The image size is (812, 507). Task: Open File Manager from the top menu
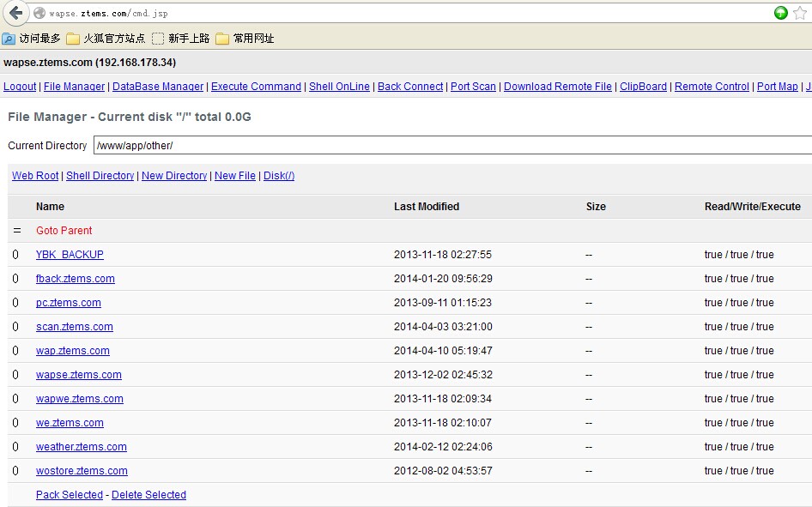[x=74, y=87]
